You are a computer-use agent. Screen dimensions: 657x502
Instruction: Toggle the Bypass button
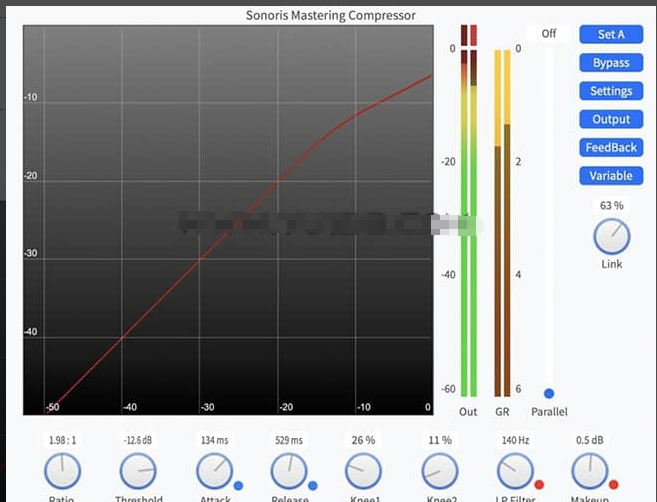(611, 63)
